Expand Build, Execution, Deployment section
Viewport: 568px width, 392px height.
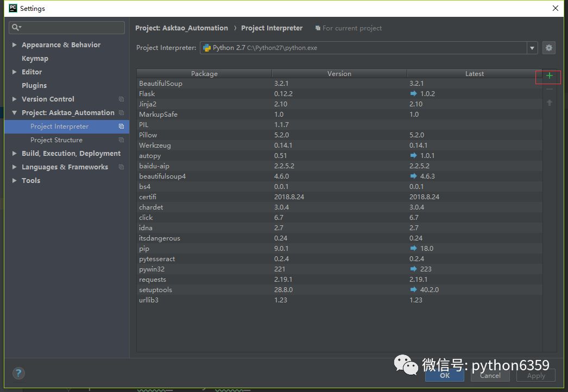[15, 153]
